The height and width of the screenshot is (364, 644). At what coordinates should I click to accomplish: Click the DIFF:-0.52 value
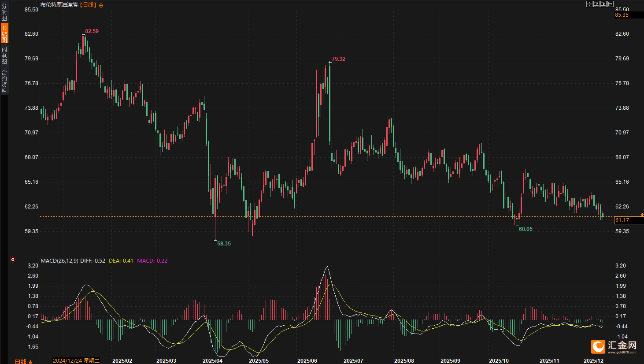tap(93, 261)
